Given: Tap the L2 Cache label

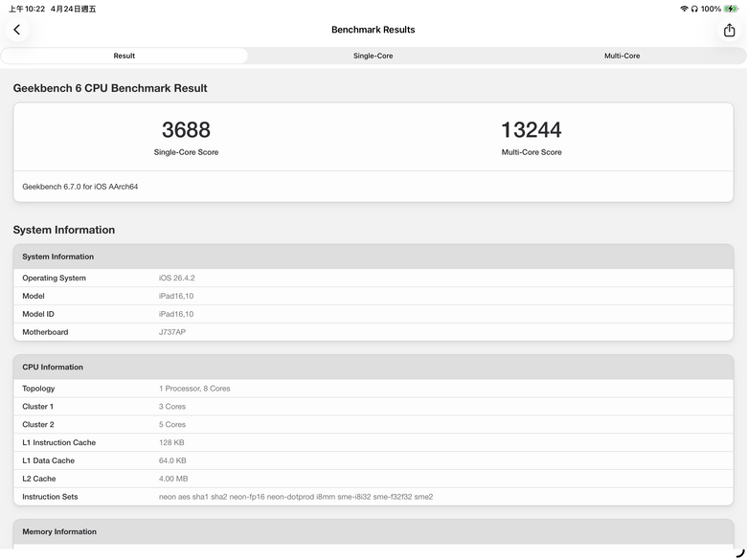Looking at the screenshot, I should [x=39, y=479].
